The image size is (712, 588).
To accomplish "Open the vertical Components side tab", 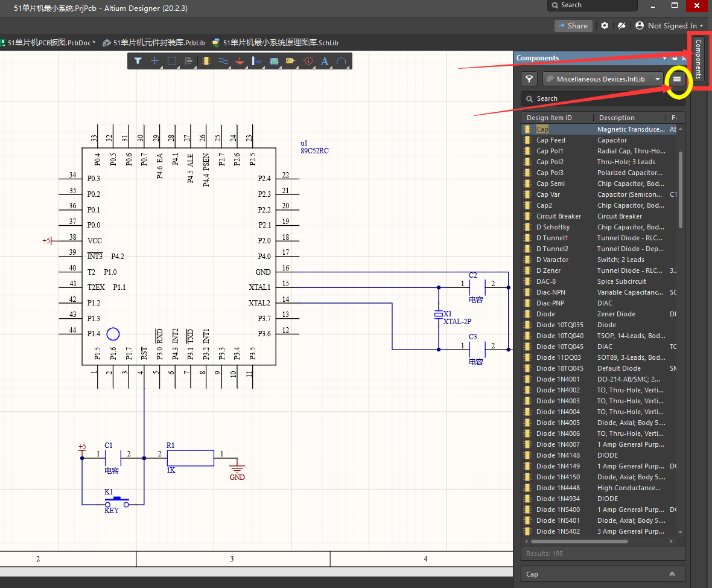I will pyautogui.click(x=699, y=59).
